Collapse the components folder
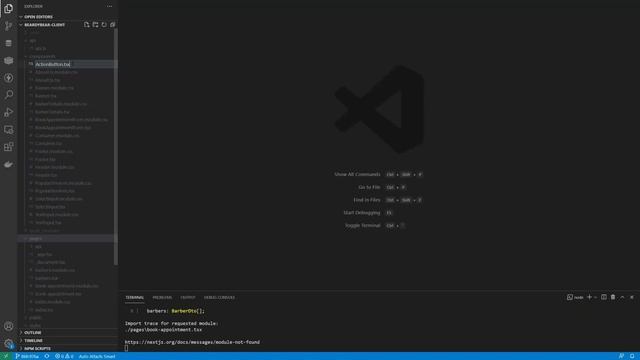The height and width of the screenshot is (360, 640). (x=42, y=56)
